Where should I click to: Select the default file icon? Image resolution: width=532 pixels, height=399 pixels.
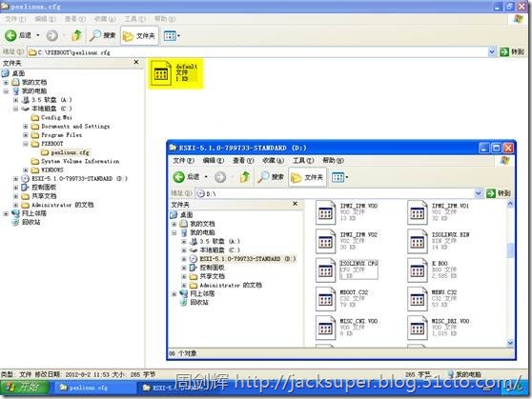tap(161, 73)
